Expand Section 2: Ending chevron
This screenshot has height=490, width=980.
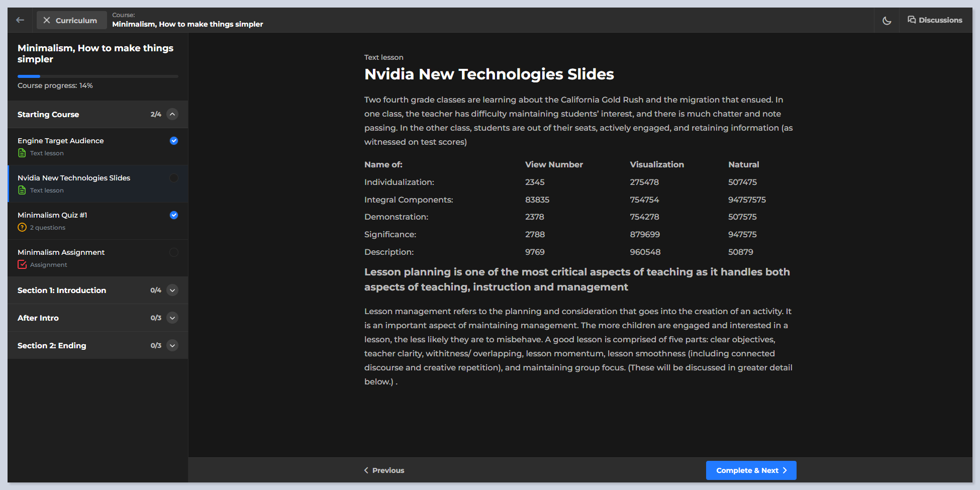pos(172,346)
